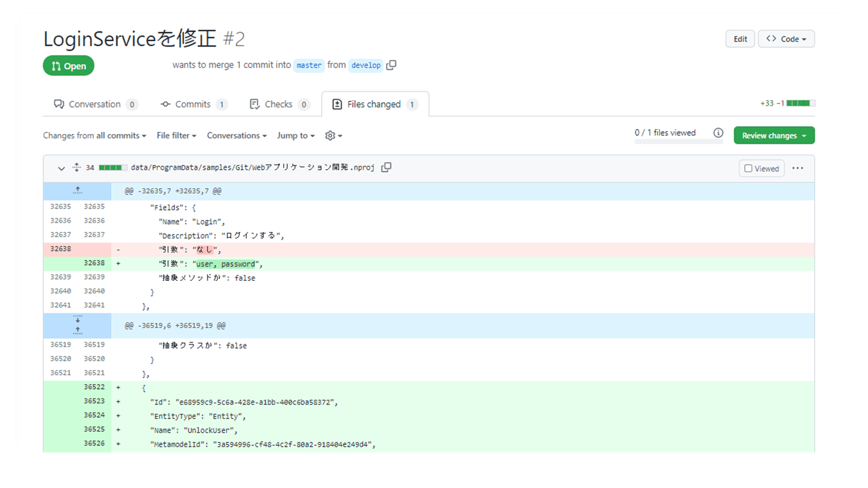
Task: Click the master branch link
Action: [x=309, y=65]
